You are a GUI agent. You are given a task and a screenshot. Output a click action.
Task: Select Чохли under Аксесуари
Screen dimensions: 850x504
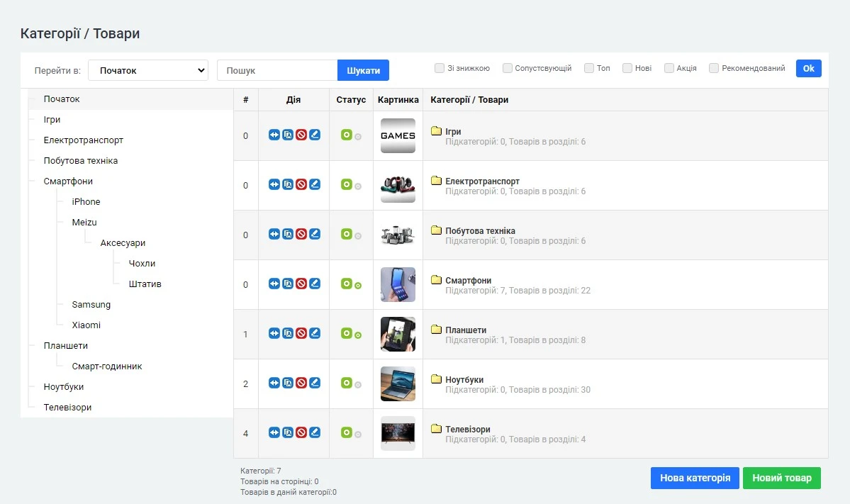[x=141, y=263]
